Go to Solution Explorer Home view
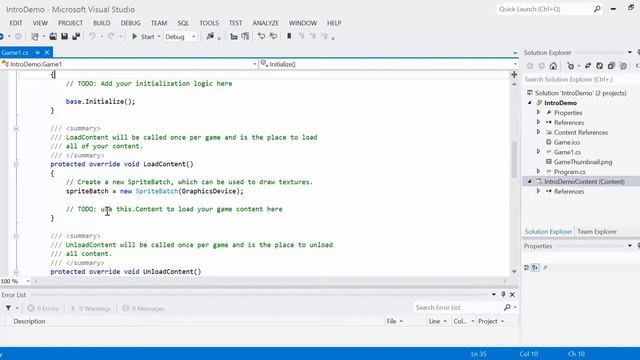 [553, 66]
